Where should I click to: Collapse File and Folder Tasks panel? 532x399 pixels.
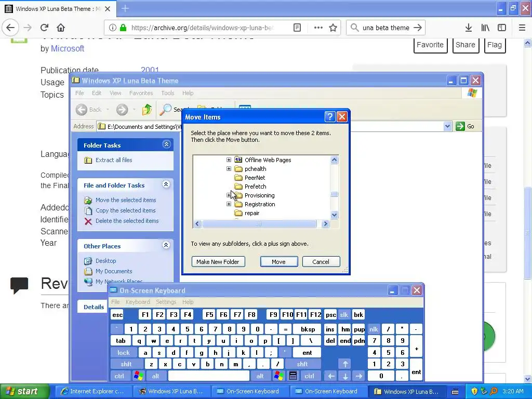click(166, 184)
